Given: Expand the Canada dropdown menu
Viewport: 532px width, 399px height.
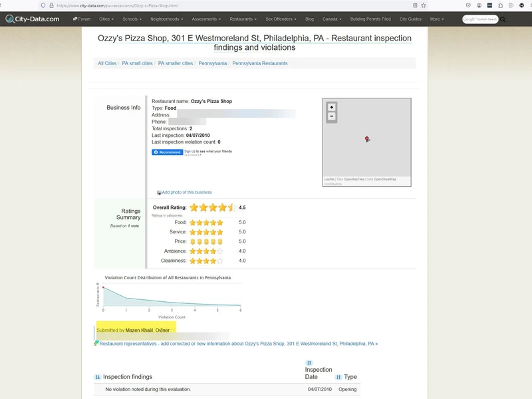Looking at the screenshot, I should (x=332, y=19).
